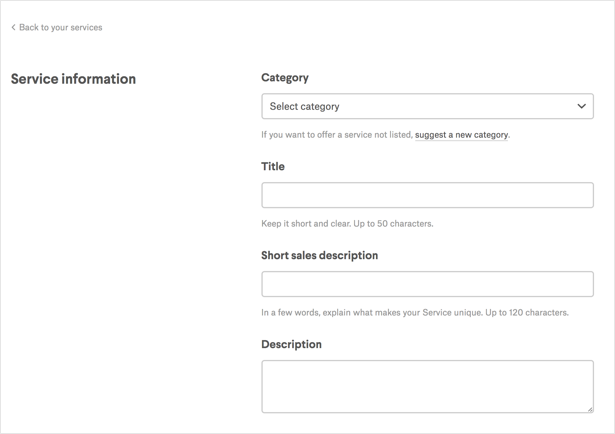This screenshot has height=434, width=615.
Task: Open the 'suggest a new category' link
Action: tap(461, 135)
